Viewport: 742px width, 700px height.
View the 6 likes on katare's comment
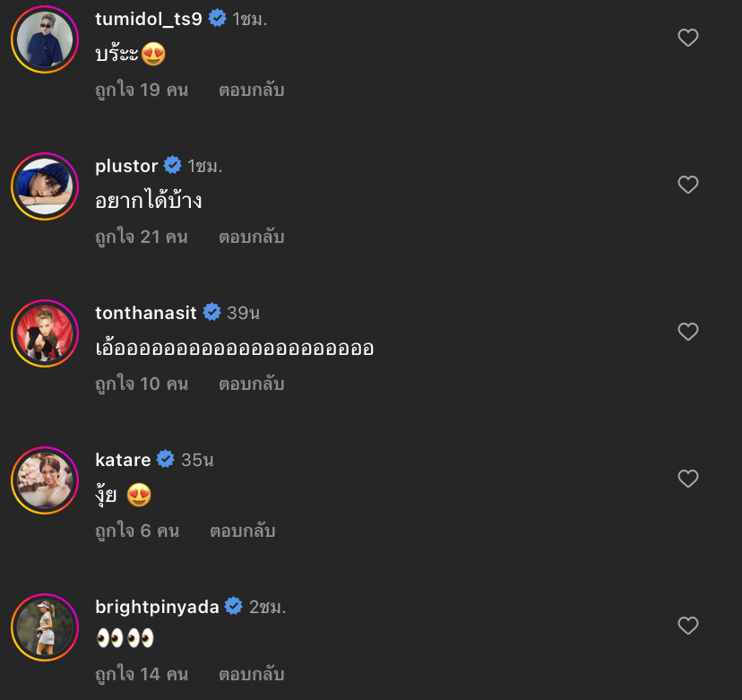pos(137,531)
